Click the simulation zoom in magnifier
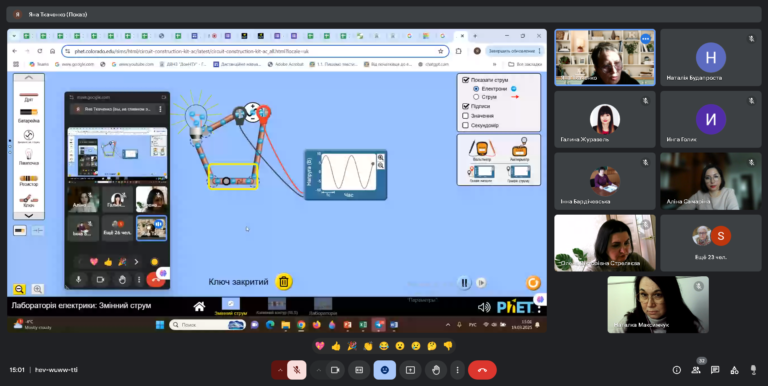The image size is (768, 386). tap(37, 289)
